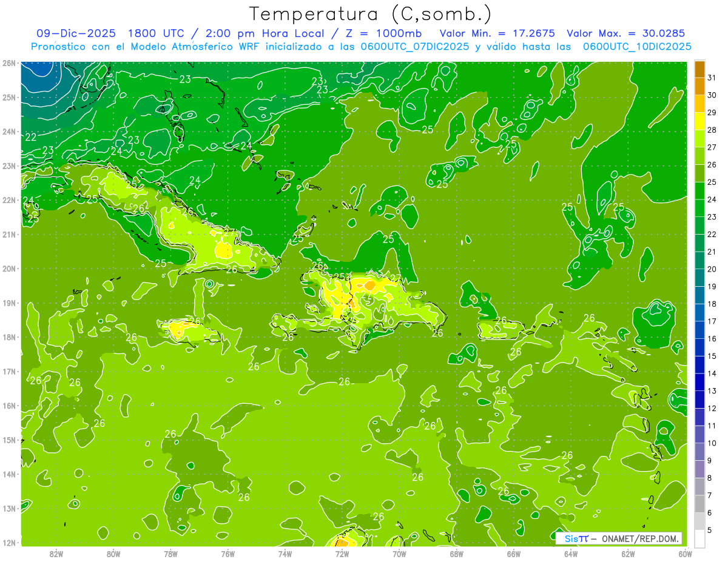
Task: Click the legend color band between 19 and 20
Action: tap(699, 278)
